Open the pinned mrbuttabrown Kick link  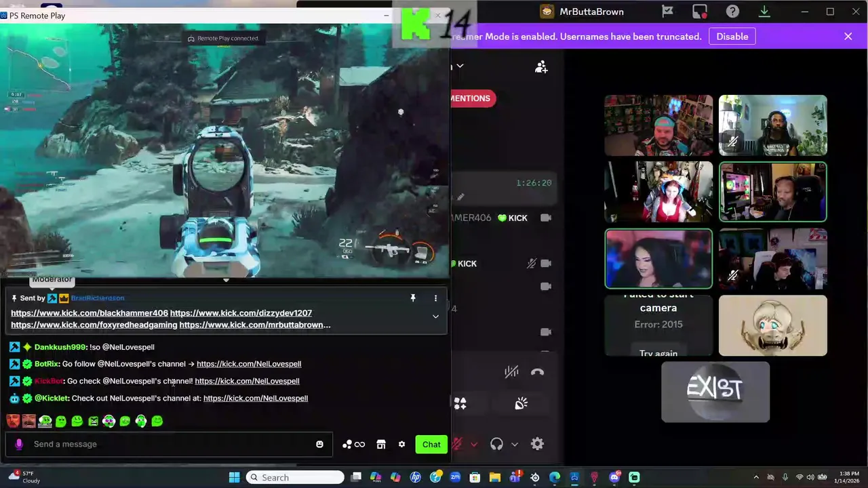click(x=255, y=325)
